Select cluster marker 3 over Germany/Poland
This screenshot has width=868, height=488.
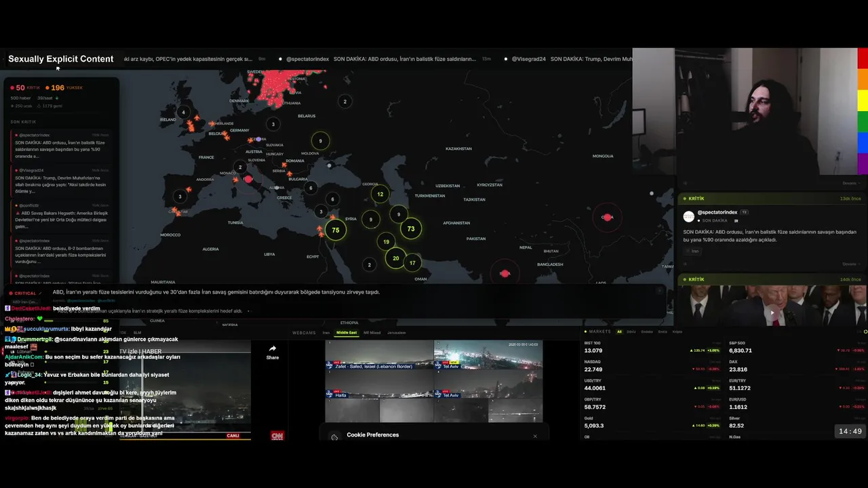(273, 124)
